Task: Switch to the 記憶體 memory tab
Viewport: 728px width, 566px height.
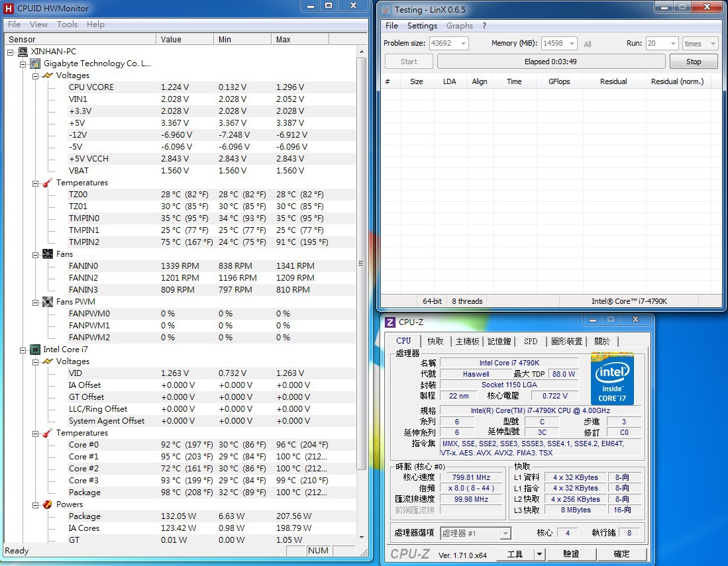Action: (499, 342)
